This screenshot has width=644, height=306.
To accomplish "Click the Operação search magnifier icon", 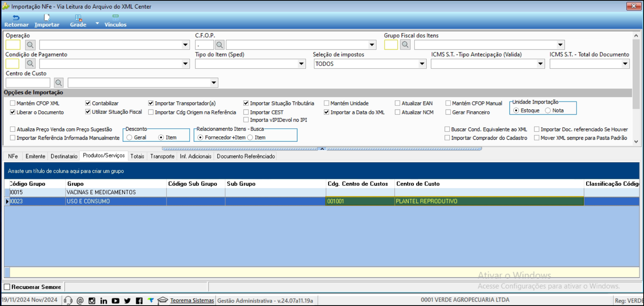I will click(x=30, y=45).
